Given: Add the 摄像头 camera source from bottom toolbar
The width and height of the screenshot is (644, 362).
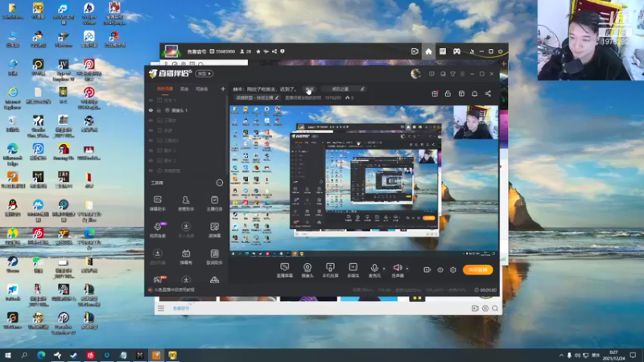Looking at the screenshot, I should pyautogui.click(x=308, y=270).
